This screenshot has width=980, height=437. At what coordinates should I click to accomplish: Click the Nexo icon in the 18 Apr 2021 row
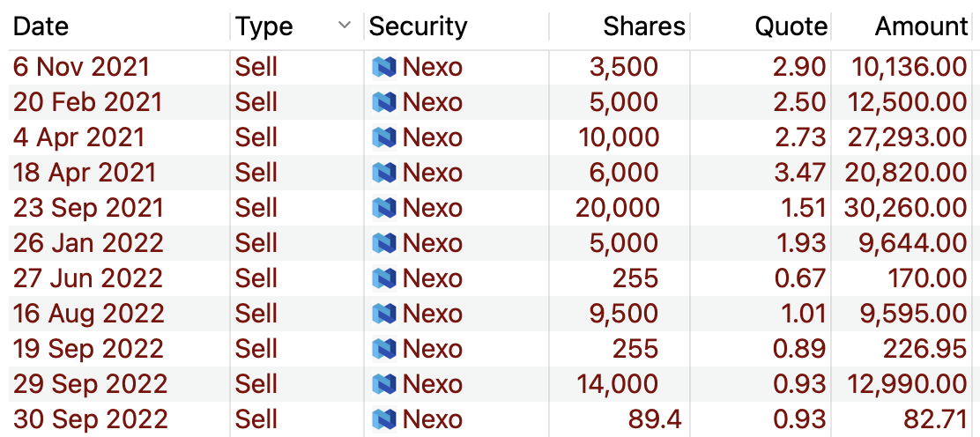pos(384,173)
